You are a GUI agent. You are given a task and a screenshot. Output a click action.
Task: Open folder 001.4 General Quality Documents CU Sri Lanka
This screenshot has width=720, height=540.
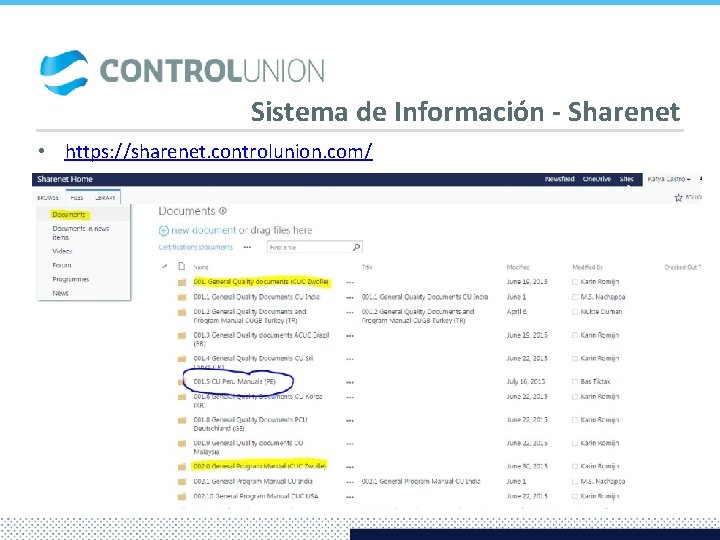click(x=253, y=362)
